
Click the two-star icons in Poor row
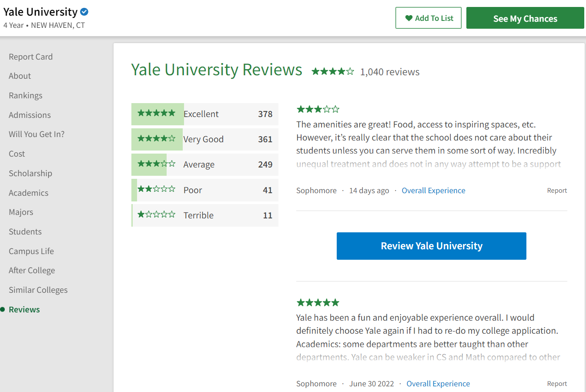click(157, 189)
